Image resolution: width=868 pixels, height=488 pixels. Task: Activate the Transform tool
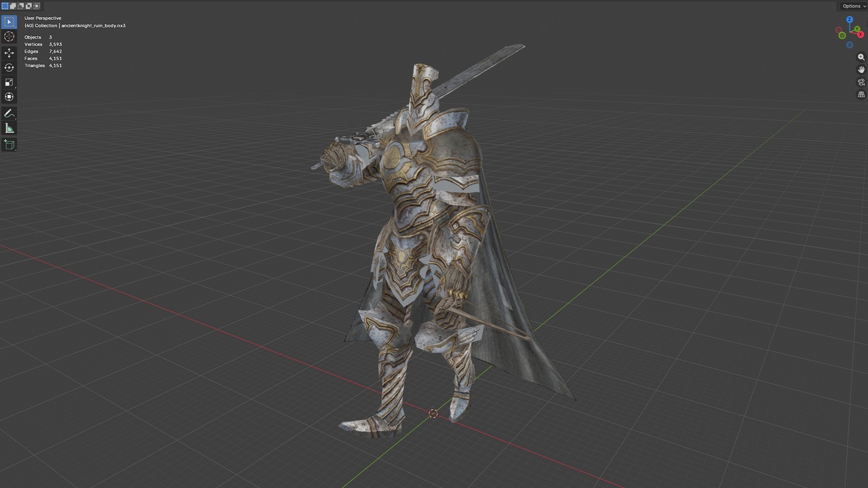tap(9, 97)
